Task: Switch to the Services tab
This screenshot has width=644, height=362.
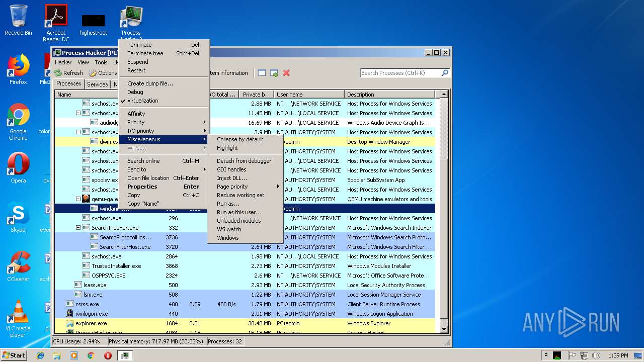Action: point(97,84)
